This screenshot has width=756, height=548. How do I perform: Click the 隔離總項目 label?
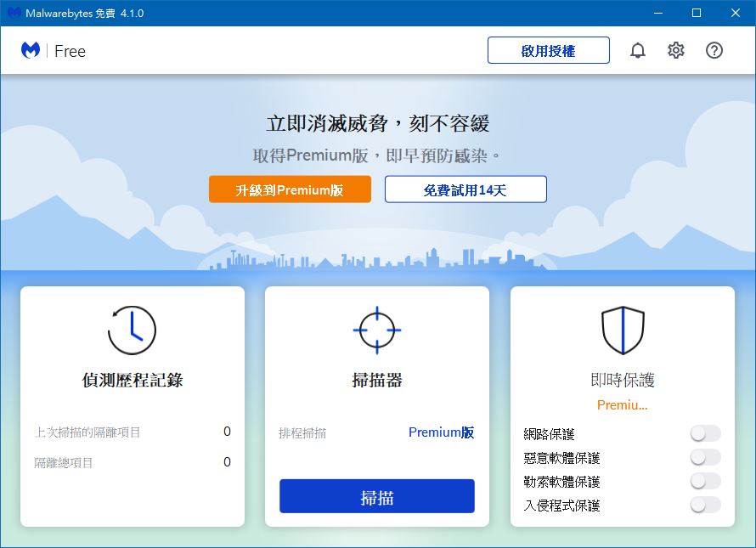coord(63,463)
